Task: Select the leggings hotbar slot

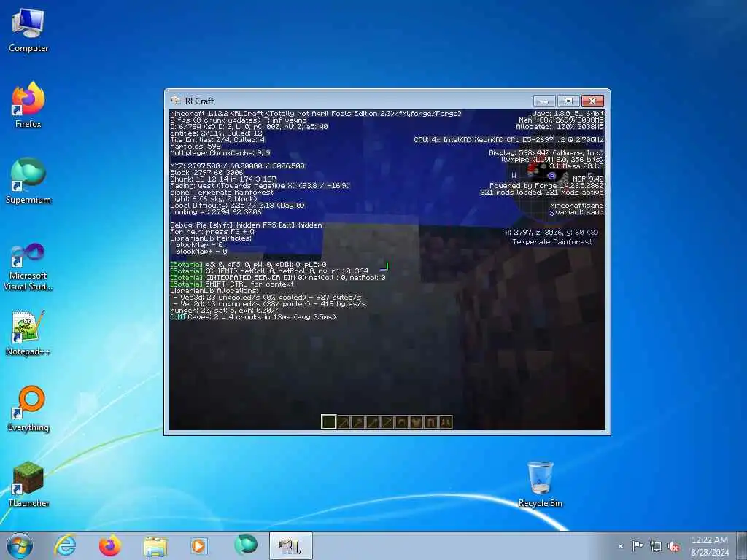Action: (x=431, y=422)
